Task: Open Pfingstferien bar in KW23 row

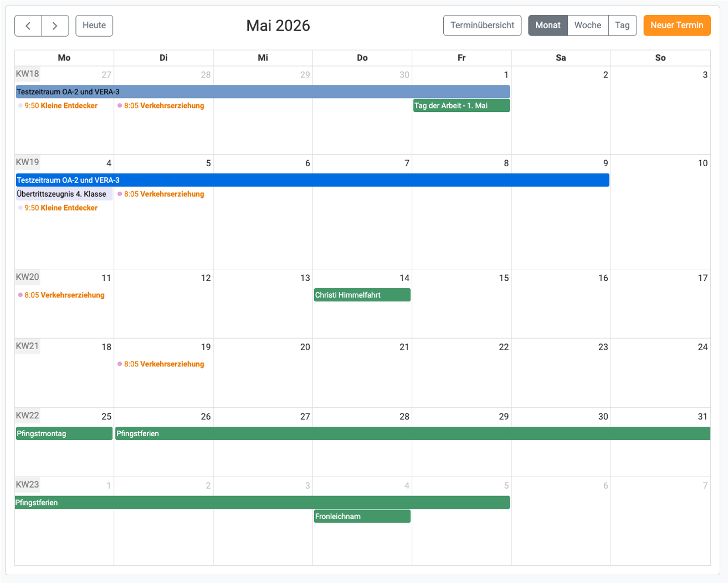Action: click(x=262, y=503)
